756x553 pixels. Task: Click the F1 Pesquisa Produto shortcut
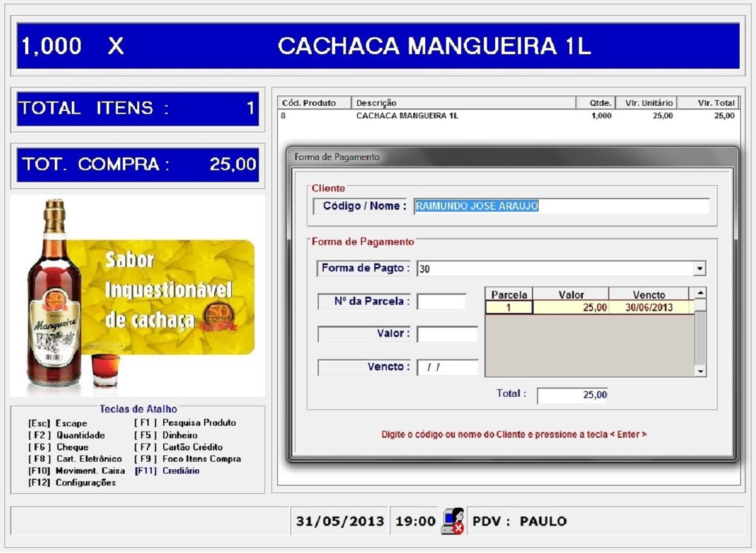coord(185,423)
